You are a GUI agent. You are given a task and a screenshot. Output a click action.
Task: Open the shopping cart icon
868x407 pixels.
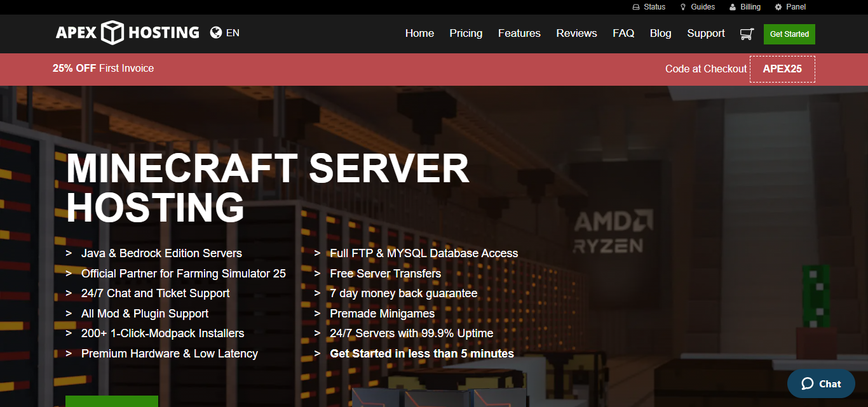(x=747, y=34)
